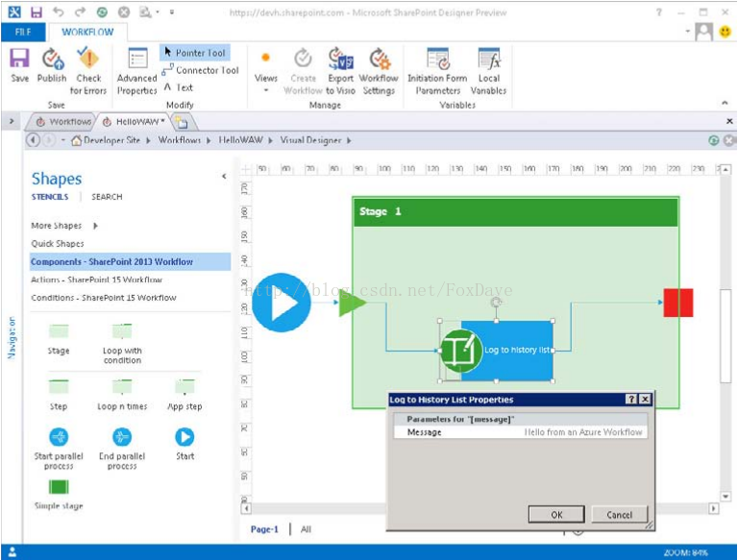Click the blue Start shape on canvas
The image size is (738, 560).
pyautogui.click(x=281, y=303)
